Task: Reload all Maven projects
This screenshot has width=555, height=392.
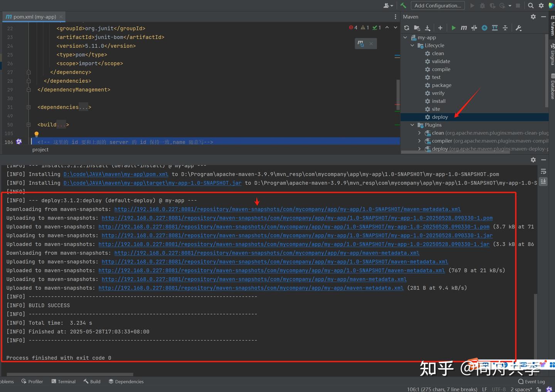Action: [406, 28]
